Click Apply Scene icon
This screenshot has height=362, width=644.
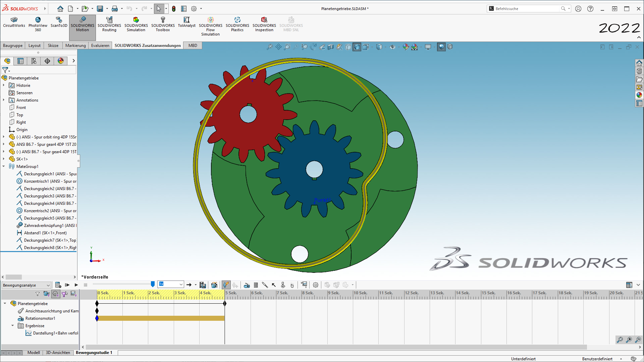click(415, 47)
